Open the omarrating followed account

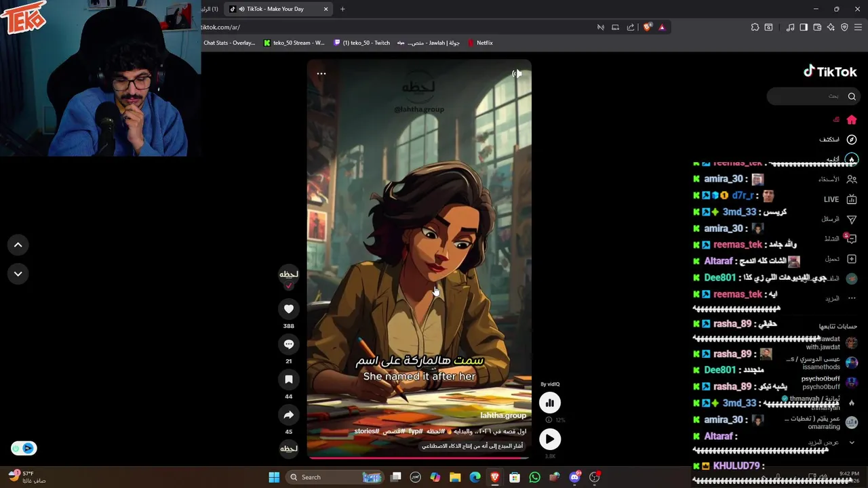[822, 422]
